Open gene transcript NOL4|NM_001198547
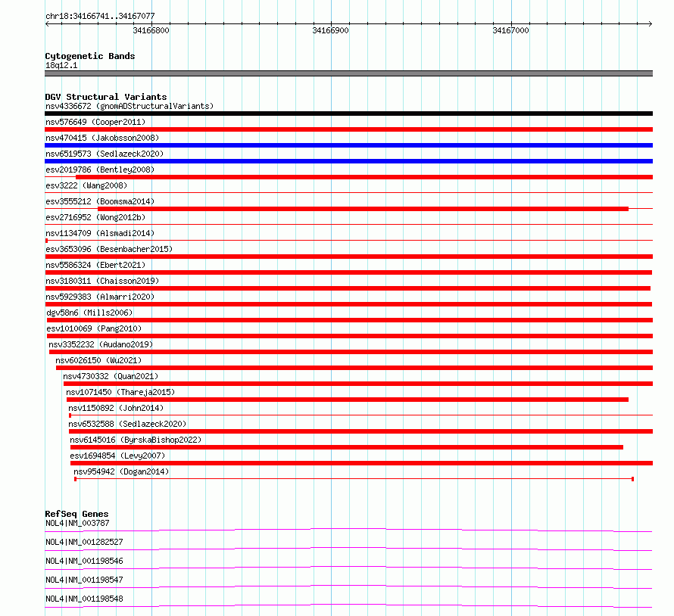The image size is (674, 616). (84, 580)
